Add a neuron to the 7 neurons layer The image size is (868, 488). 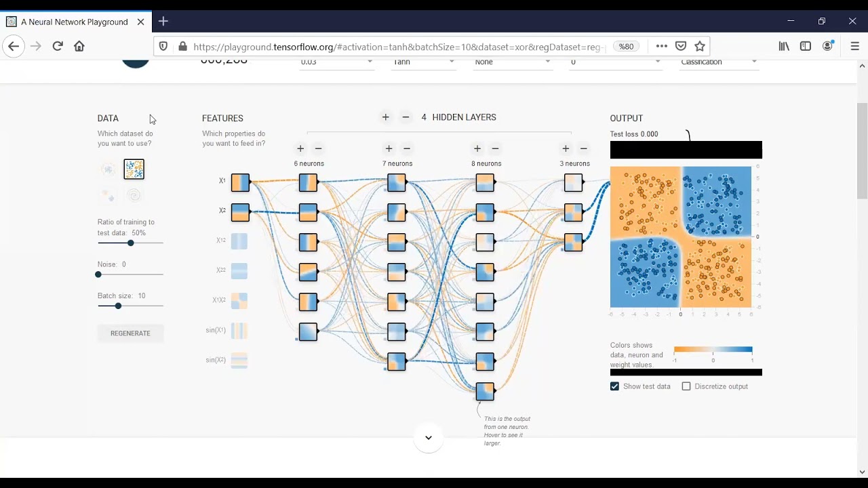coord(389,148)
